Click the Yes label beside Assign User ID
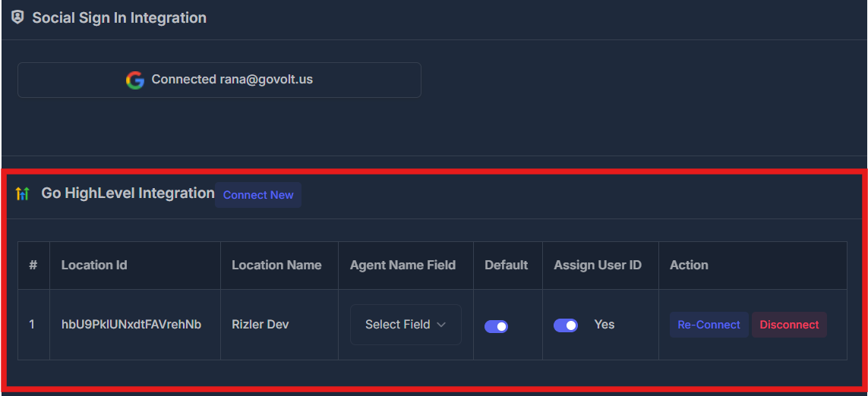The height and width of the screenshot is (396, 868). 604,325
